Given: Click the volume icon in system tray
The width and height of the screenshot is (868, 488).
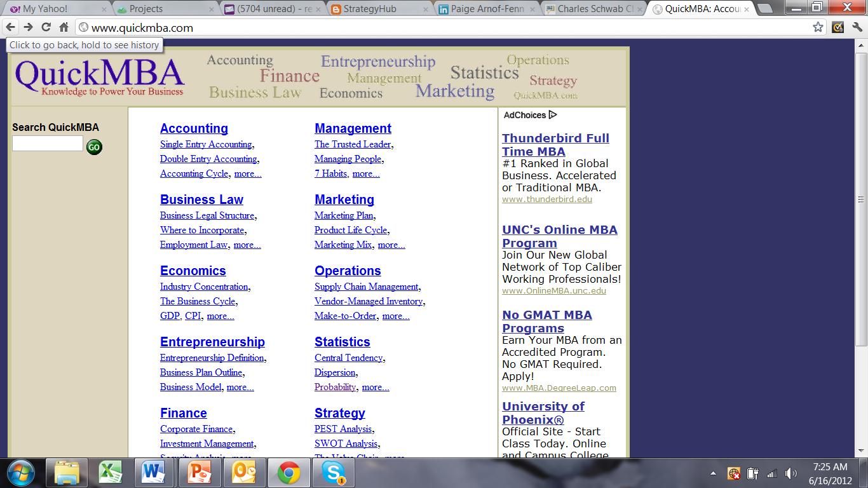Looking at the screenshot, I should 791,473.
